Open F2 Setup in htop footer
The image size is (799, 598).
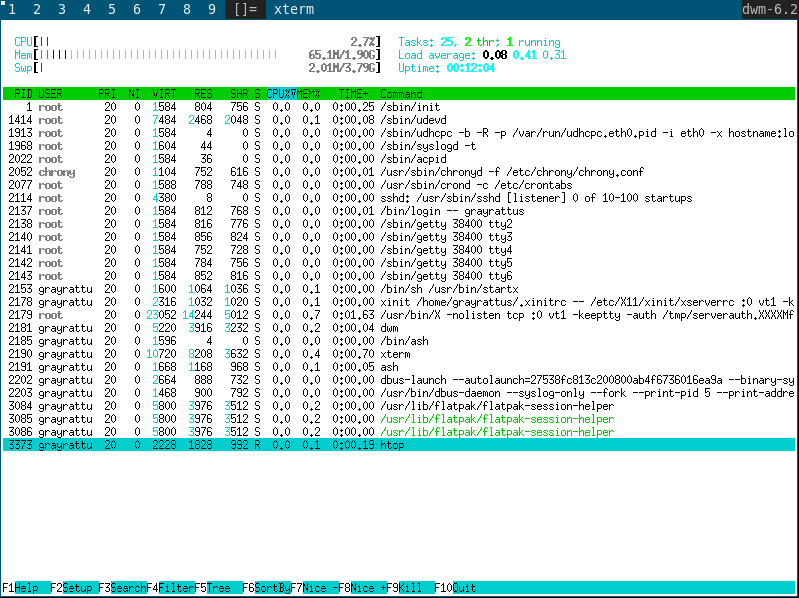74,588
